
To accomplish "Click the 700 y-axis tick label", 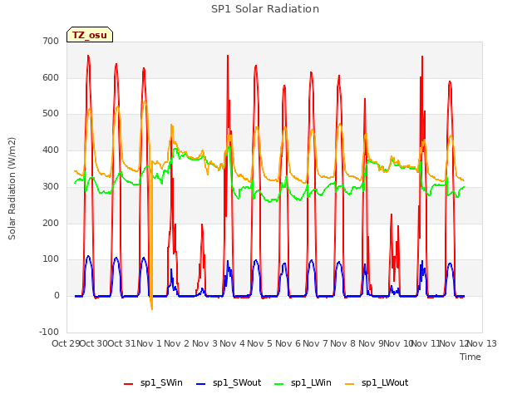I will click(51, 41).
